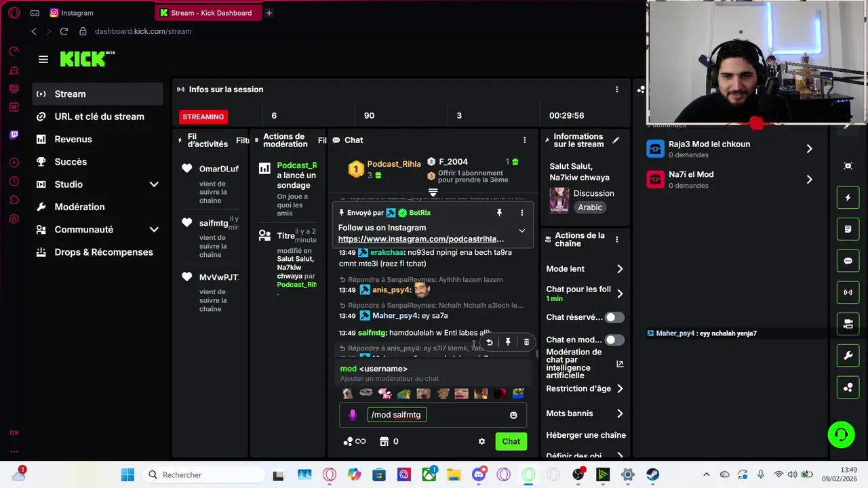This screenshot has height=488, width=868.
Task: Click the Windows Start button
Action: pyautogui.click(x=127, y=475)
